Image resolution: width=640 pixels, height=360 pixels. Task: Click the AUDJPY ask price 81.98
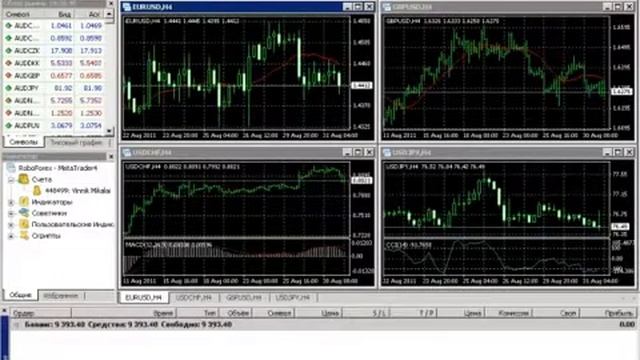click(x=92, y=88)
